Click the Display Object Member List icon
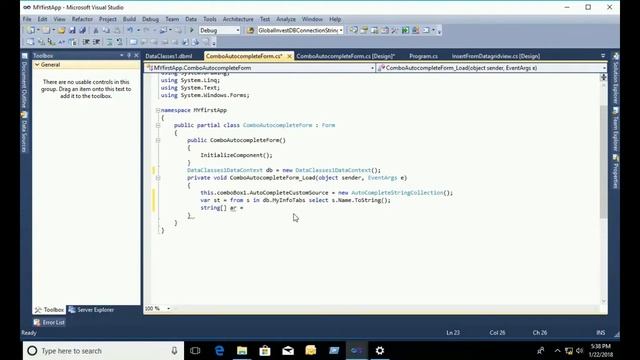The width and height of the screenshot is (640, 360). point(30,42)
